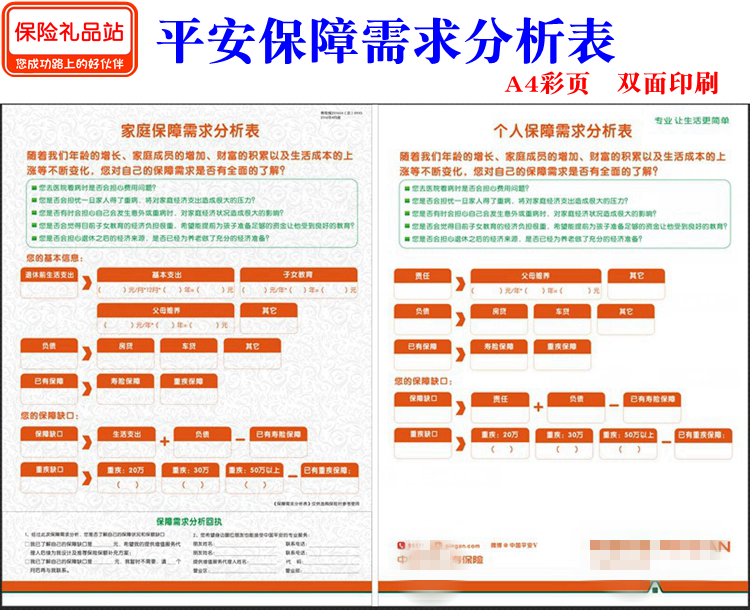750x610 pixels.
Task: Click the 家庭保障需求分析表 heading
Action: (x=190, y=131)
